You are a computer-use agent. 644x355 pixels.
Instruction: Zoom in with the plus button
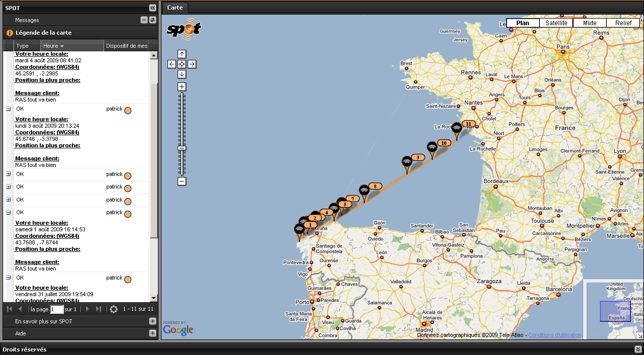182,86
